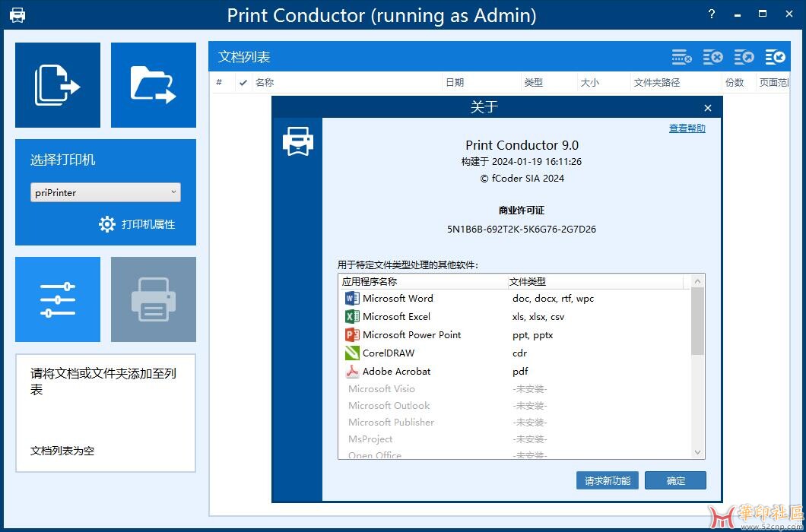Select the Microsoft Publisher row
This screenshot has width=806, height=532.
[x=515, y=423]
